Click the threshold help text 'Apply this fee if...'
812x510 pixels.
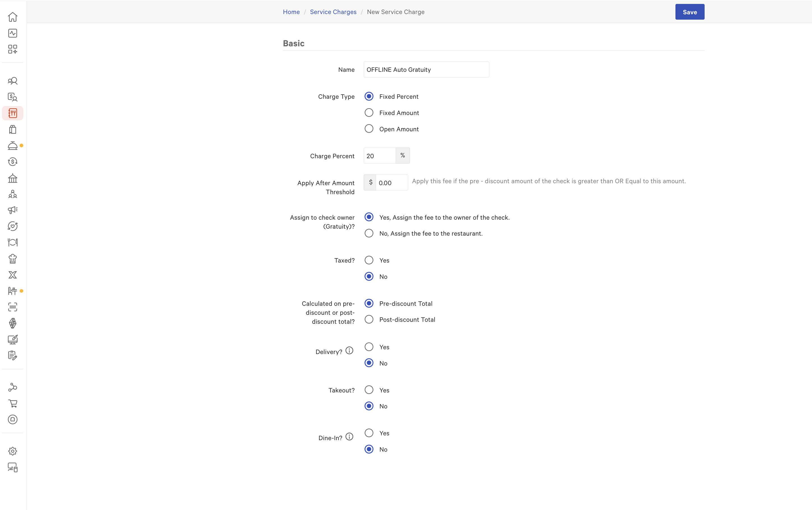coord(549,181)
